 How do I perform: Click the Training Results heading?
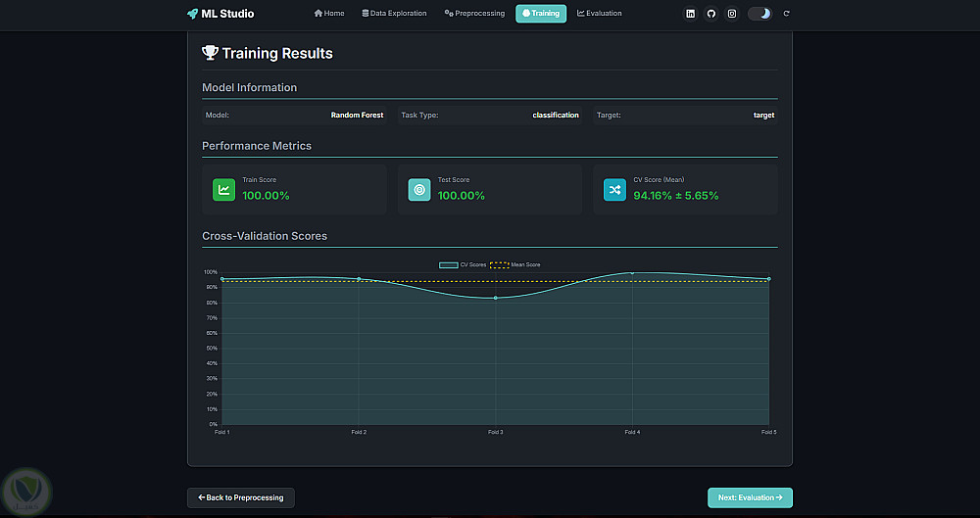click(277, 54)
